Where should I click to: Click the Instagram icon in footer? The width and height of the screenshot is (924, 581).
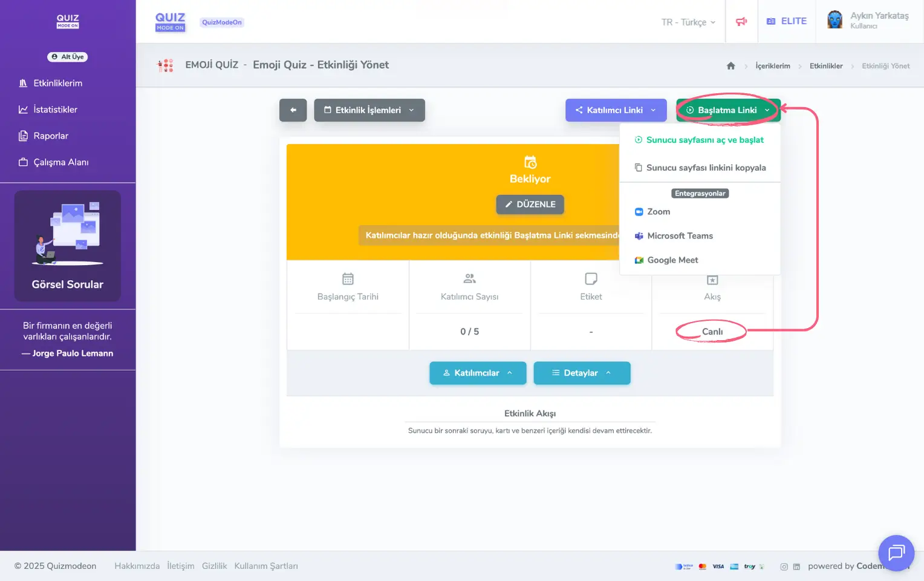point(784,567)
